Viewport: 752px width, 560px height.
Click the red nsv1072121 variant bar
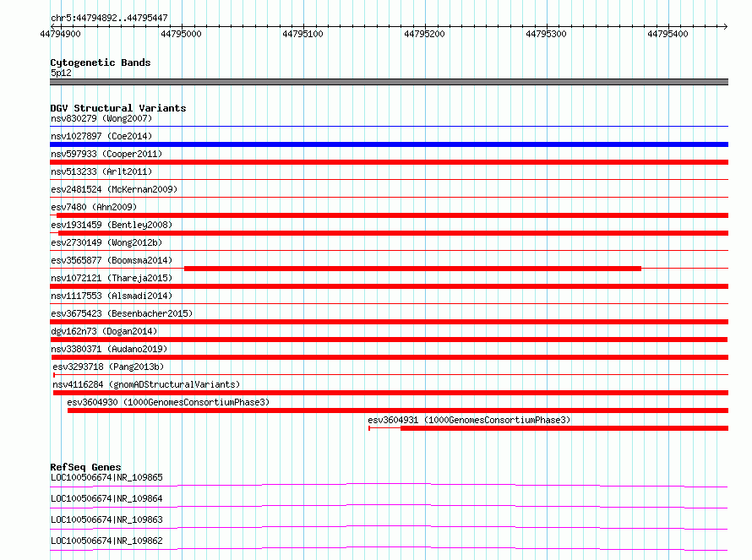pos(389,286)
